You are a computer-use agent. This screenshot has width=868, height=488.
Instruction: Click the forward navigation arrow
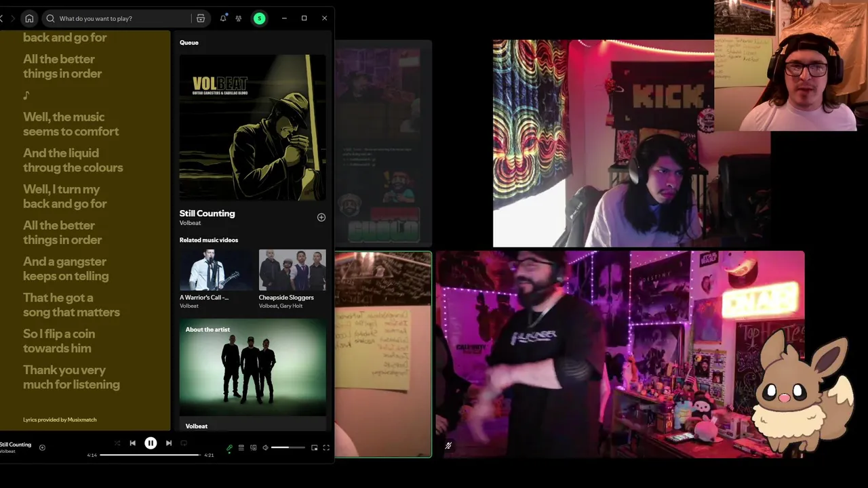(x=12, y=18)
